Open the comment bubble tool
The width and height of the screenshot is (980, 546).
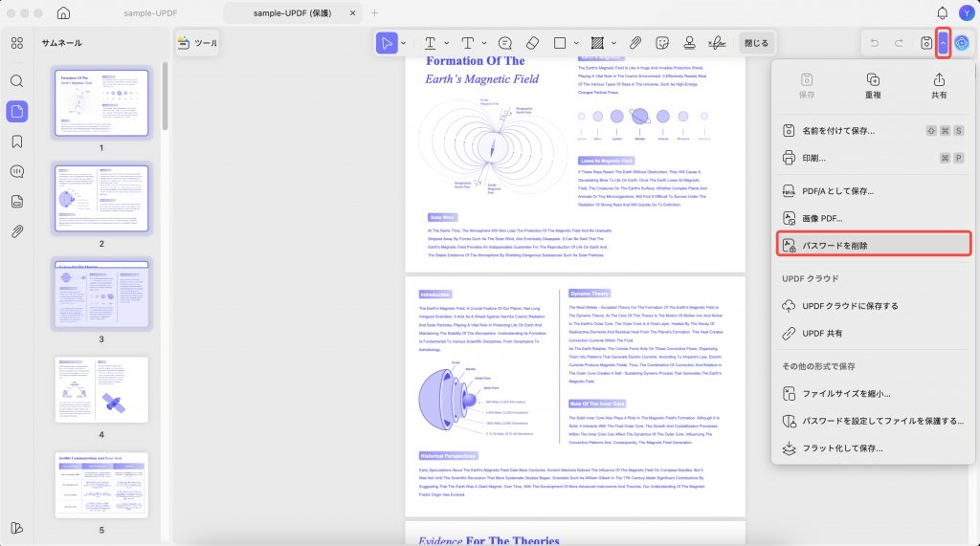pyautogui.click(x=505, y=43)
